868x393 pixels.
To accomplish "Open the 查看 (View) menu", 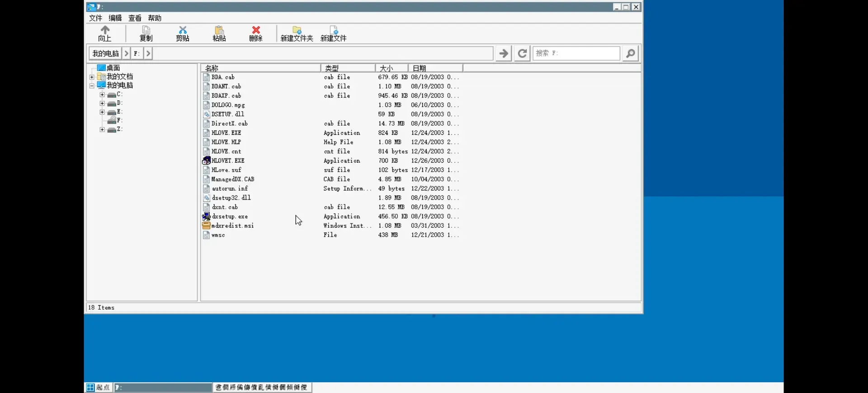I will tap(135, 18).
